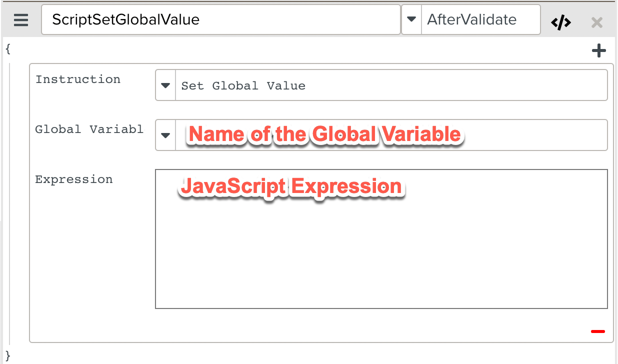This screenshot has height=364, width=618.
Task: Click the AfterValidate text box
Action: coord(480,19)
